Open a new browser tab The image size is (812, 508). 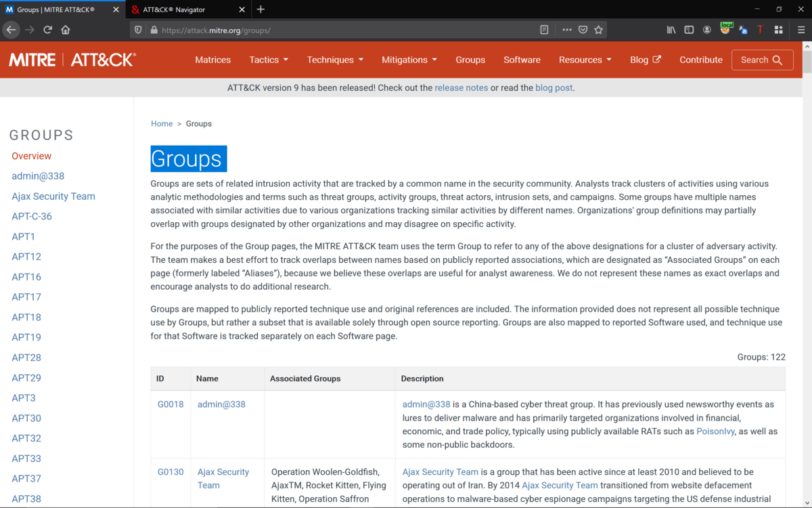coord(261,9)
